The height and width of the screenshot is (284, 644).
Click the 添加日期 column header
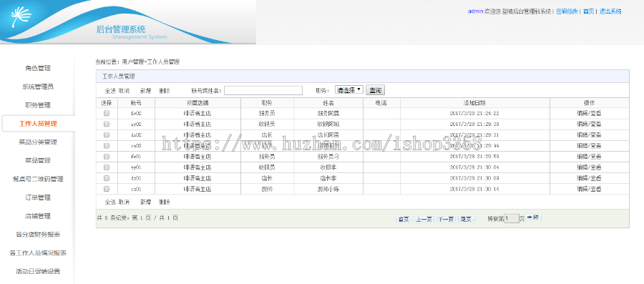pyautogui.click(x=474, y=102)
